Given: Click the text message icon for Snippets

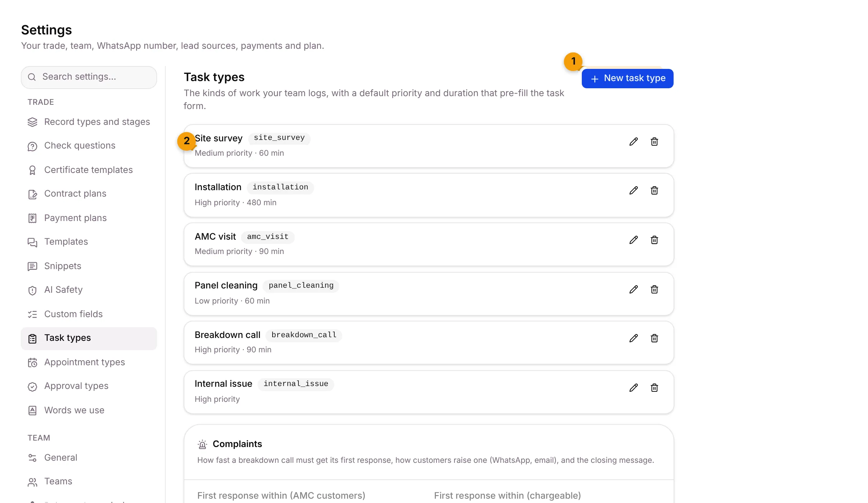Looking at the screenshot, I should coord(32,267).
